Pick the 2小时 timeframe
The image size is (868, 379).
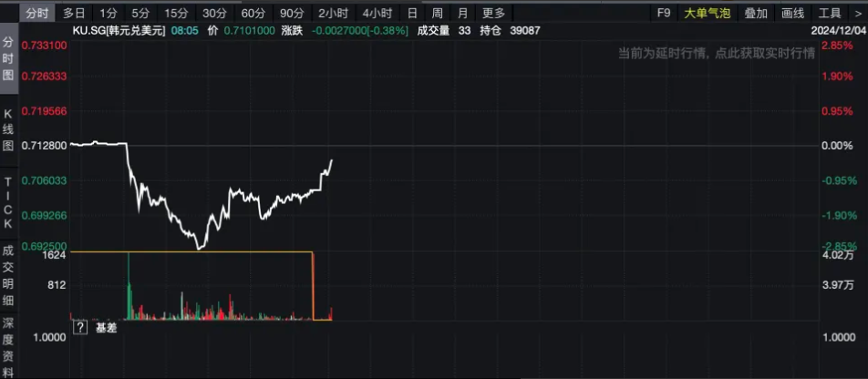332,14
